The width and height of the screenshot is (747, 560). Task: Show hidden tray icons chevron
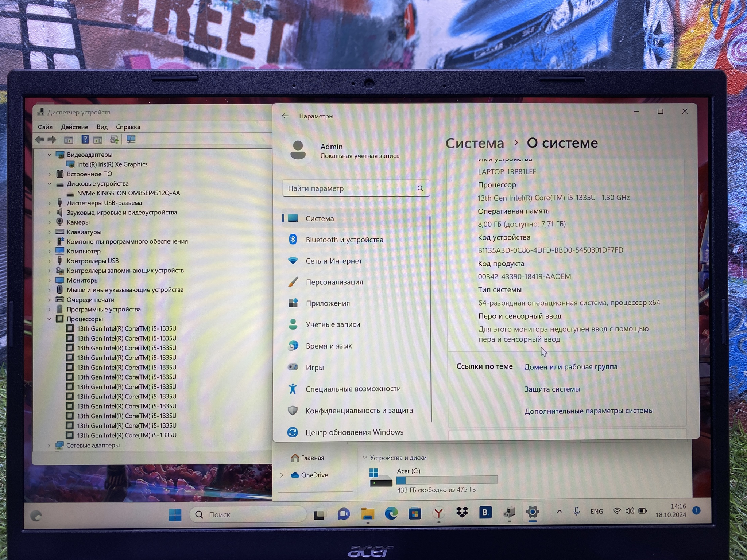[x=559, y=512]
